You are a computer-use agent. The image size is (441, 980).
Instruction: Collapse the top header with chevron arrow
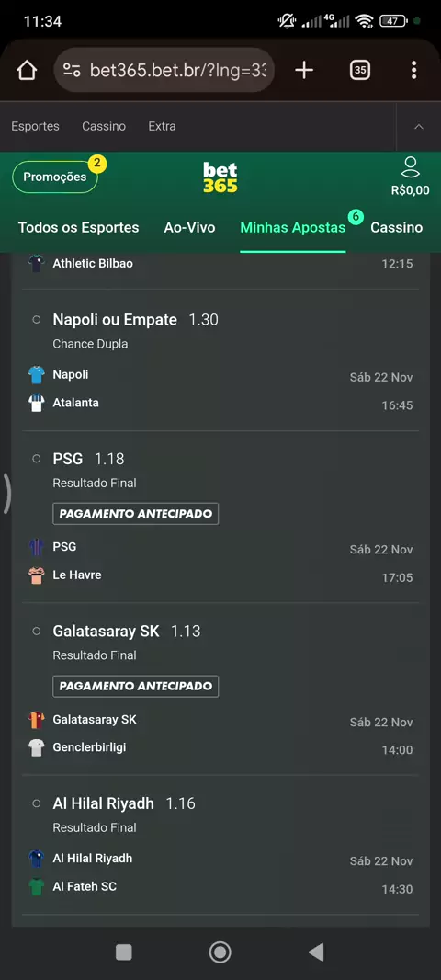[x=419, y=126]
